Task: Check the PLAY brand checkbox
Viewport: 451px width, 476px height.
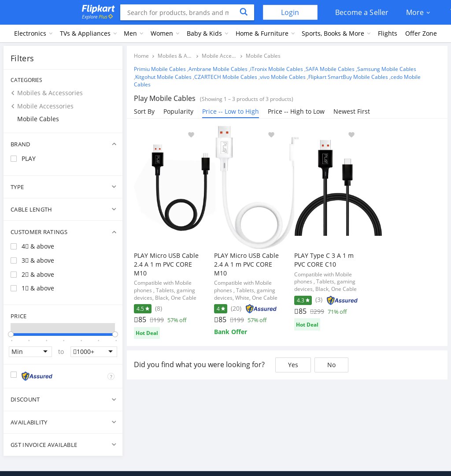Action: point(14,159)
